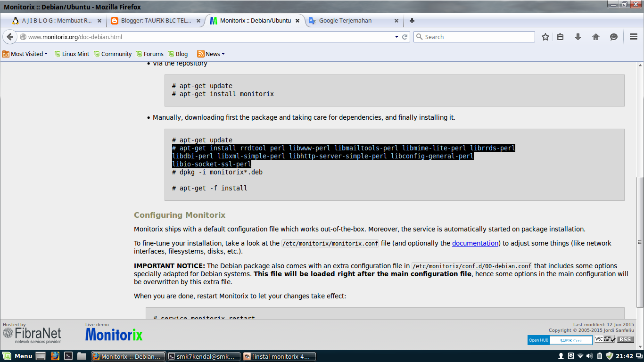Launch Firefox from the taskbar launcher
This screenshot has height=362, width=644.
pyautogui.click(x=55, y=356)
